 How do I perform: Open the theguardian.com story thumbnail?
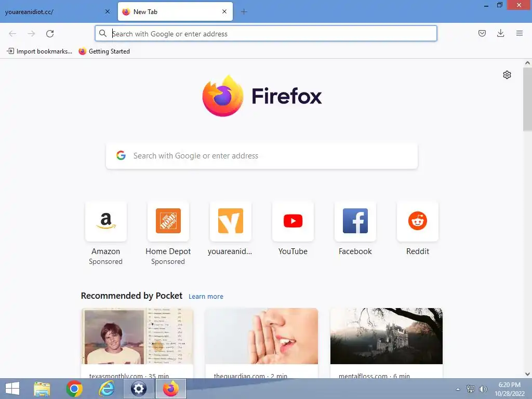tap(262, 336)
